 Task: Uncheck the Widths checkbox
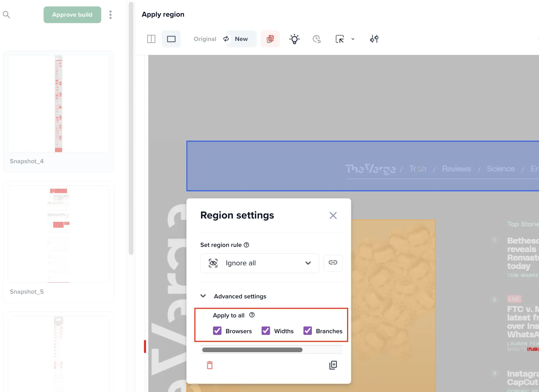[266, 331]
